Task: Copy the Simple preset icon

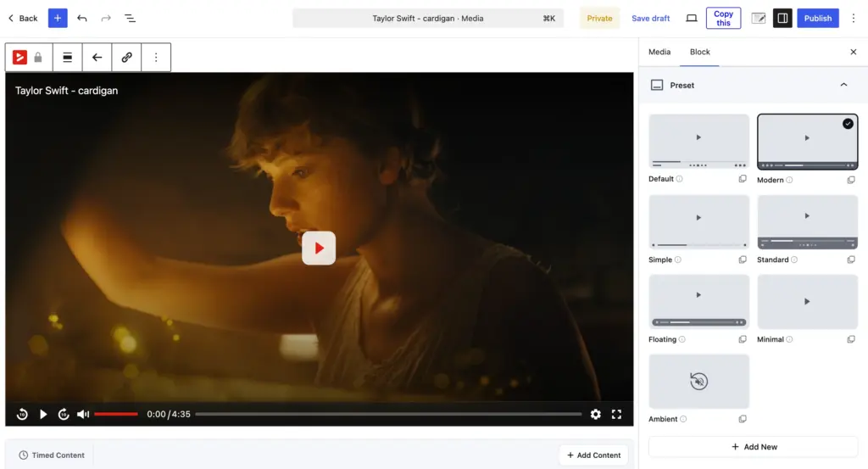Action: pyautogui.click(x=743, y=260)
